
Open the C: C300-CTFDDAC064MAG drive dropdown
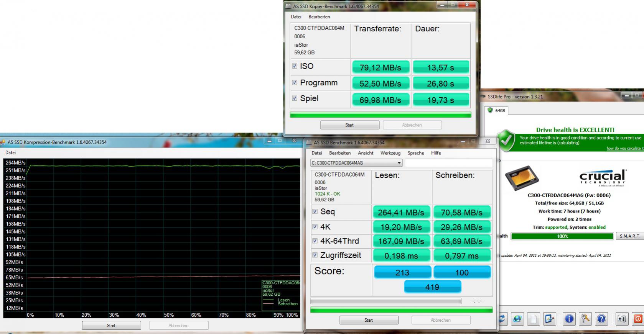click(x=356, y=163)
